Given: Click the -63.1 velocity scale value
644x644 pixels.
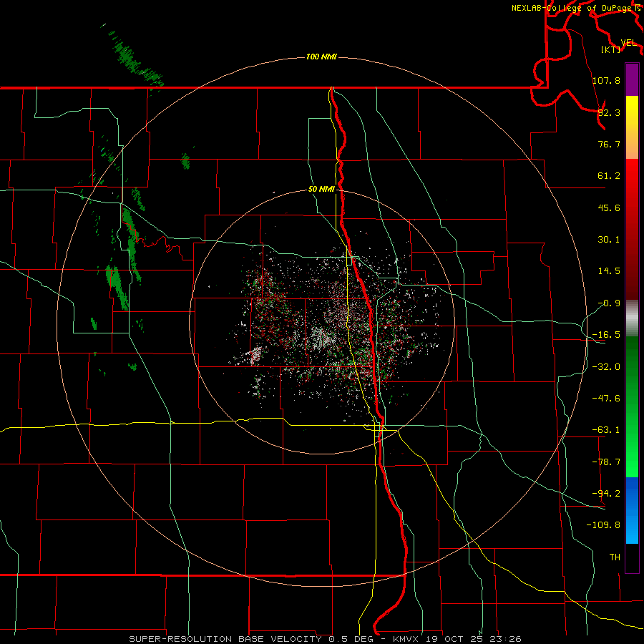Looking at the screenshot, I should pyautogui.click(x=606, y=430).
